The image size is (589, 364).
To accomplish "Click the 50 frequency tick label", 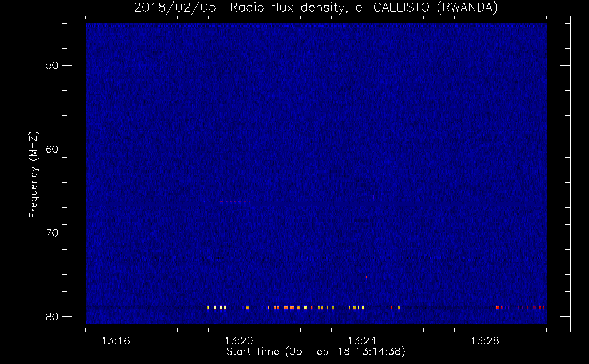I will click(52, 66).
